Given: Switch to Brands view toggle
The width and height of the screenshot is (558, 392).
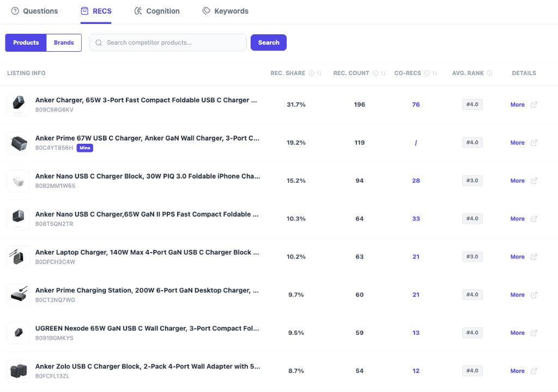Looking at the screenshot, I should 64,42.
